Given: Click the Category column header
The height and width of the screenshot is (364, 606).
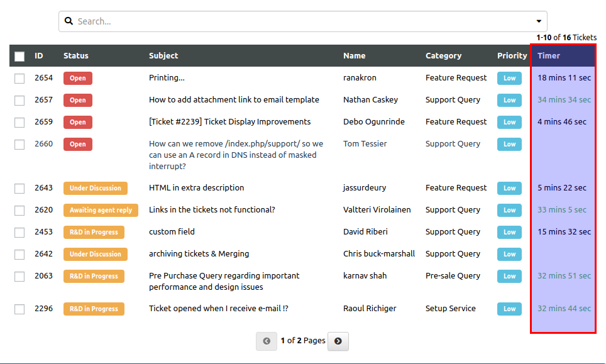Looking at the screenshot, I should 443,56.
